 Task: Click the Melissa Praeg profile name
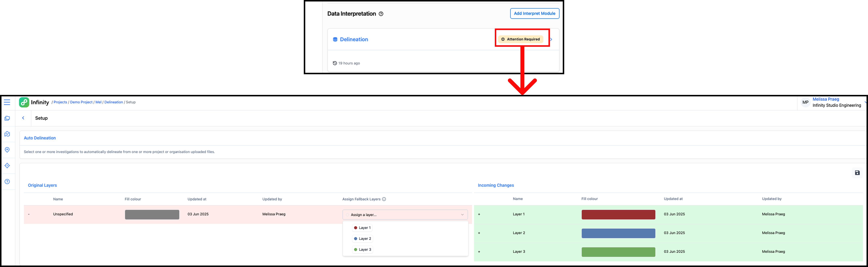click(825, 99)
